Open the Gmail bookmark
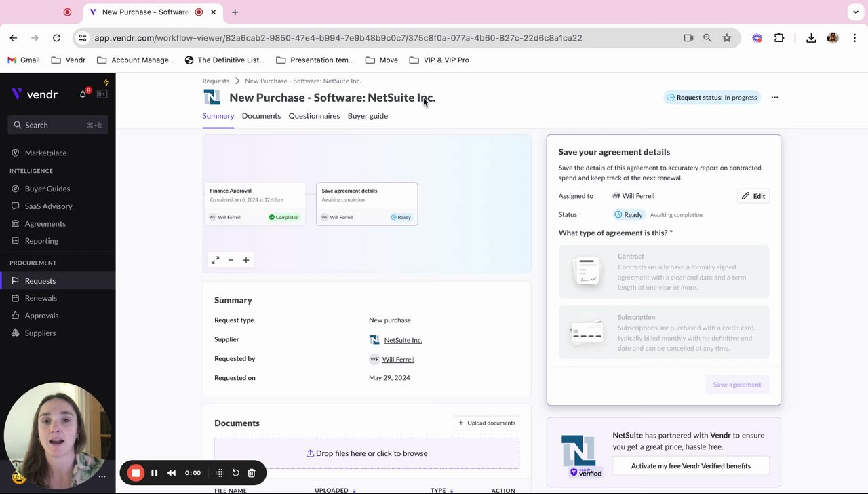Image resolution: width=868 pixels, height=494 pixels. pyautogui.click(x=23, y=60)
